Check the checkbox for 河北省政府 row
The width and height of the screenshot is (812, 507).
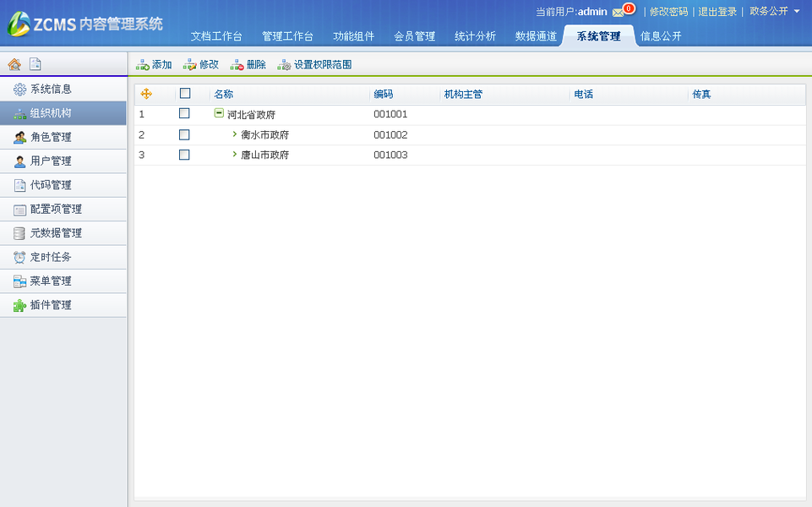pyautogui.click(x=184, y=114)
